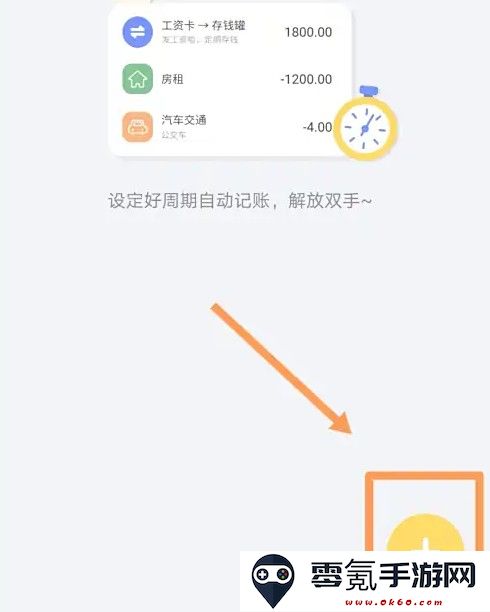Tap the green house rent icon
Image resolution: width=490 pixels, height=612 pixels.
[137, 79]
